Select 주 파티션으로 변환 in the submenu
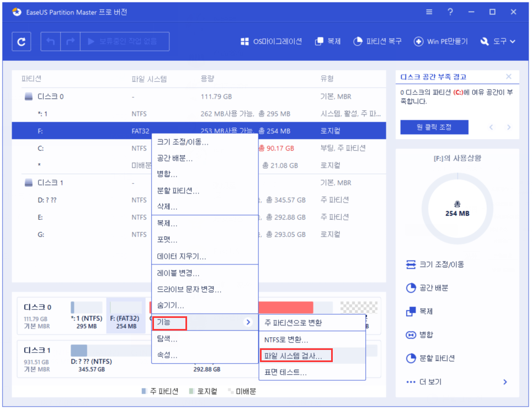 pos(312,323)
